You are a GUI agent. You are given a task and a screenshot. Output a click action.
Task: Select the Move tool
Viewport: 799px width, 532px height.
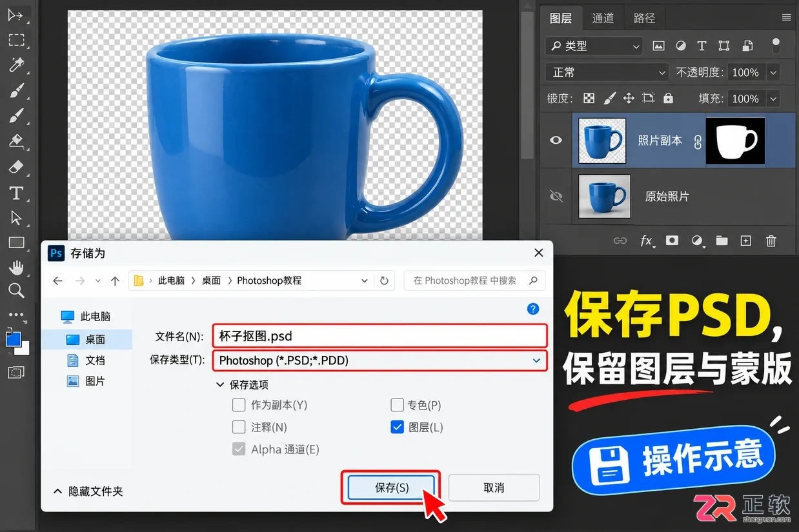[15, 15]
